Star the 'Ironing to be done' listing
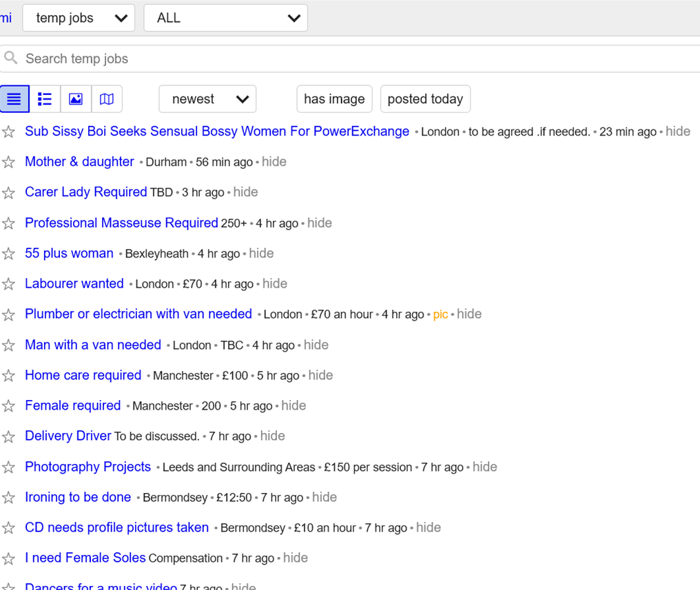Image resolution: width=700 pixels, height=590 pixels. pyautogui.click(x=8, y=497)
